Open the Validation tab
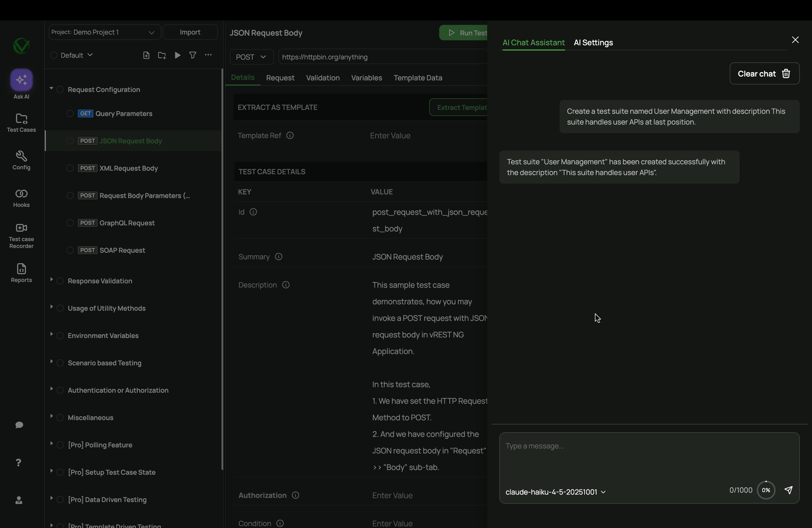812x528 pixels. 322,78
